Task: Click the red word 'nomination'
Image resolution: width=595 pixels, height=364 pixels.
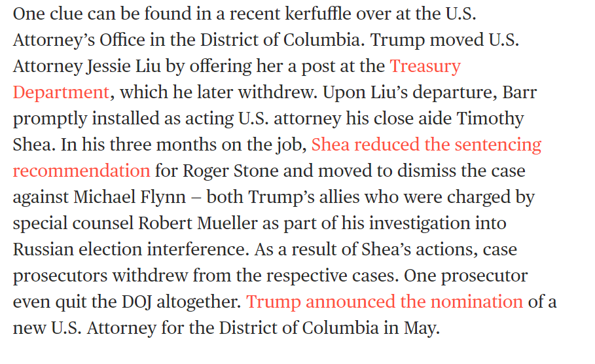Action: tap(477, 302)
